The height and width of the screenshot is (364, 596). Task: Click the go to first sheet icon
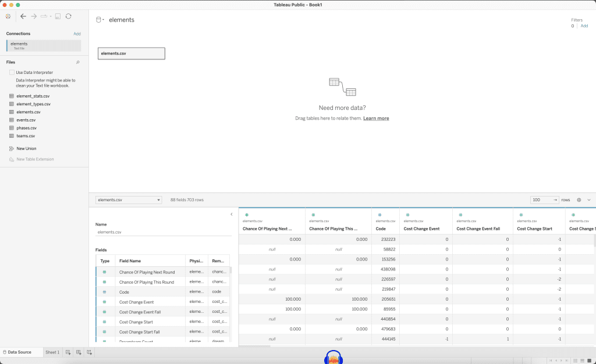pos(551,361)
